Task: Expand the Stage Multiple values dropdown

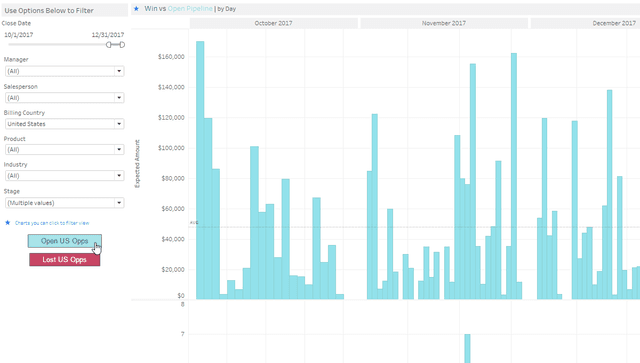Action: (x=64, y=203)
